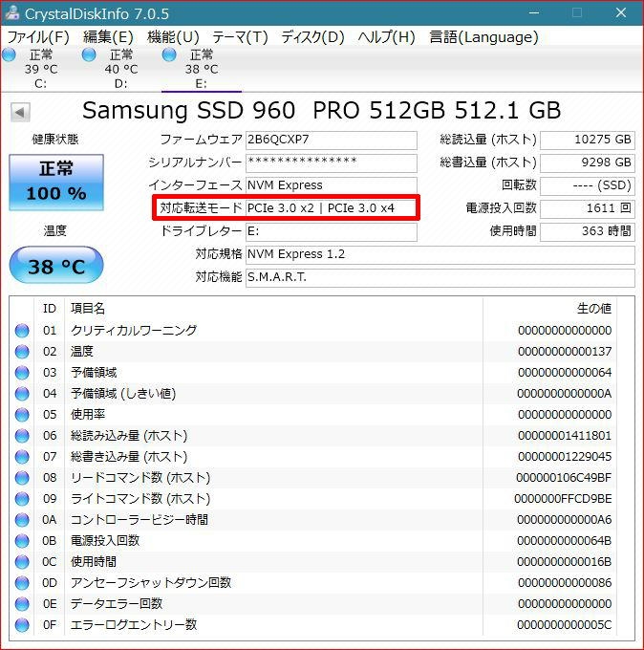The height and width of the screenshot is (650, 644).
Task: Switch to the E: disk tab
Action: tap(201, 69)
